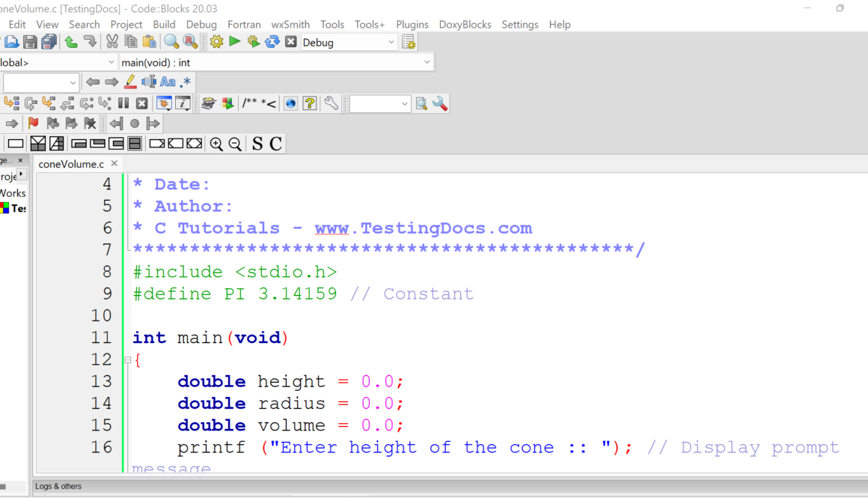Expand the main(void) : int function dropdown
Screen dimensions: 868x498
coord(427,62)
